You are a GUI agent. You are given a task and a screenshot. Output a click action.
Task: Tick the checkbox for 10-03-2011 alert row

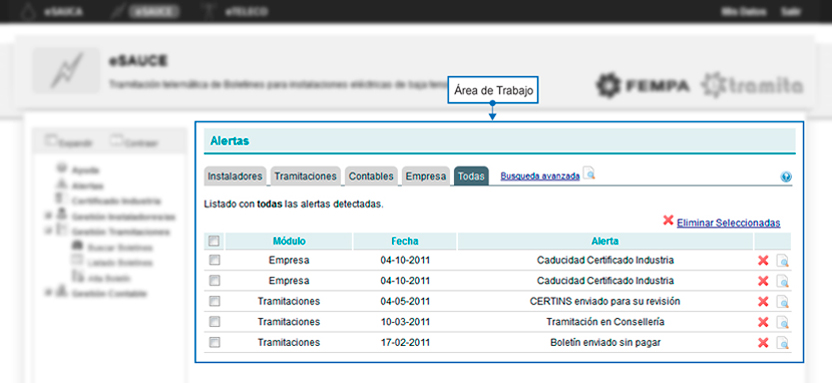[214, 321]
